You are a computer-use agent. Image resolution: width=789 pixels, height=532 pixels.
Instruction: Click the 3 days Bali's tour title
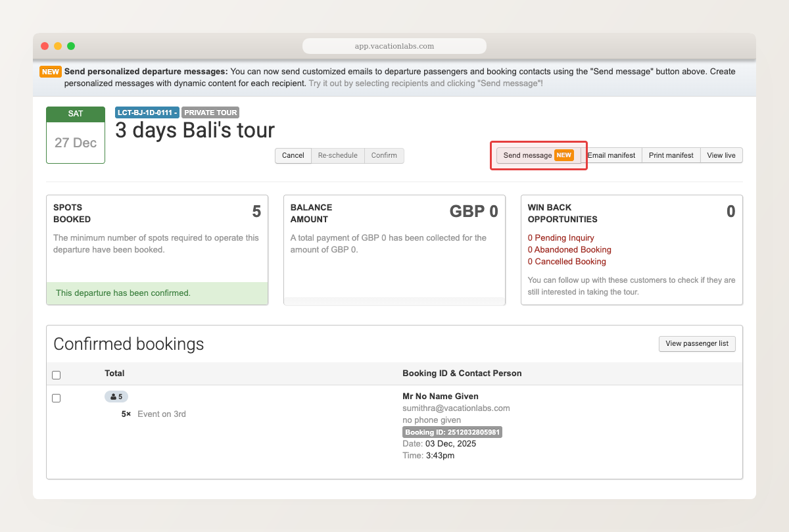pyautogui.click(x=195, y=130)
